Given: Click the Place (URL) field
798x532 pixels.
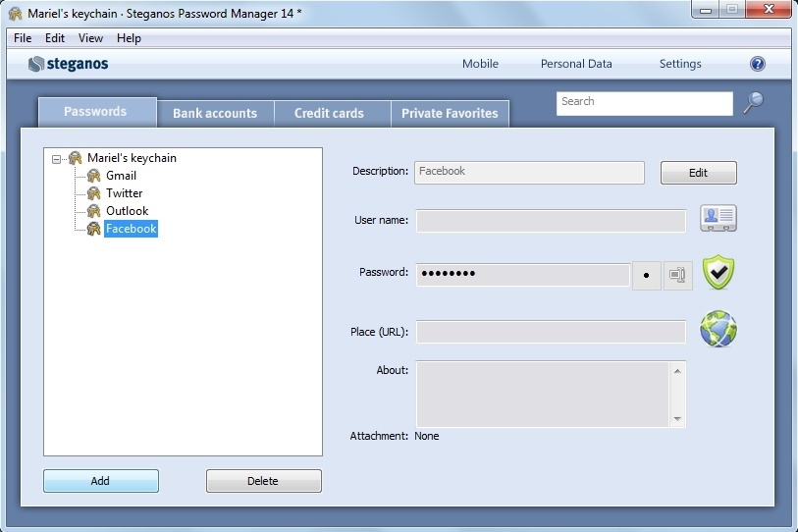Looking at the screenshot, I should point(551,332).
